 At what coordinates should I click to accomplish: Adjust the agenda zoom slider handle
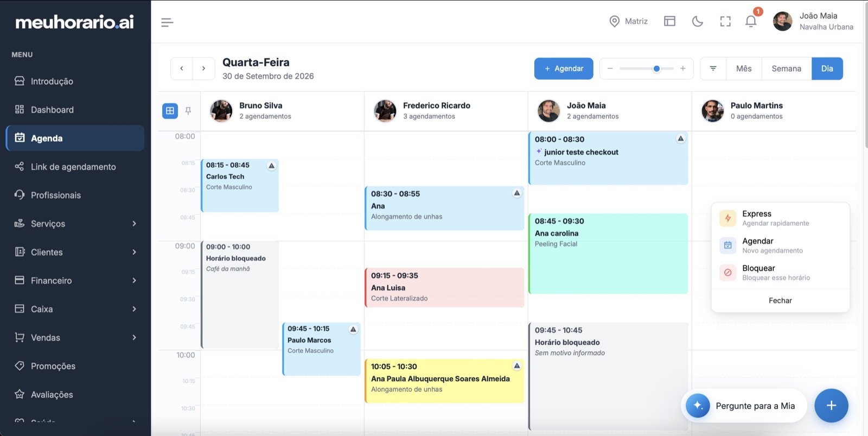pyautogui.click(x=656, y=68)
